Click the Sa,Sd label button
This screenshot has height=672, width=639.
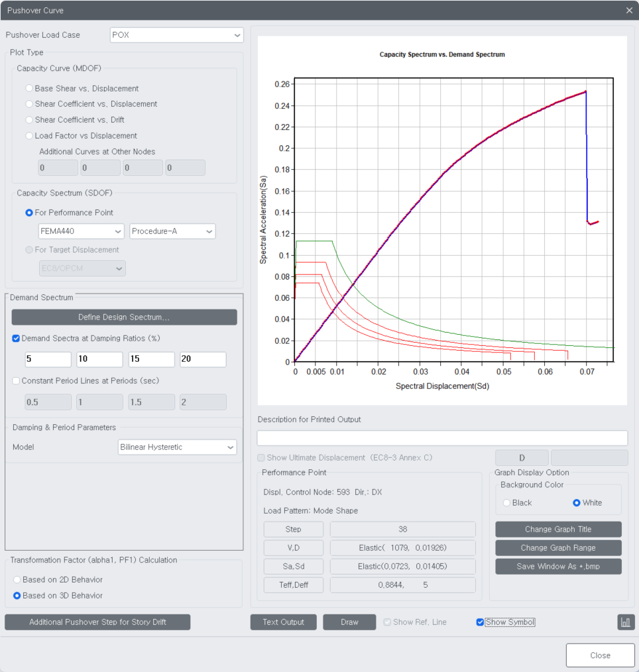(x=294, y=566)
